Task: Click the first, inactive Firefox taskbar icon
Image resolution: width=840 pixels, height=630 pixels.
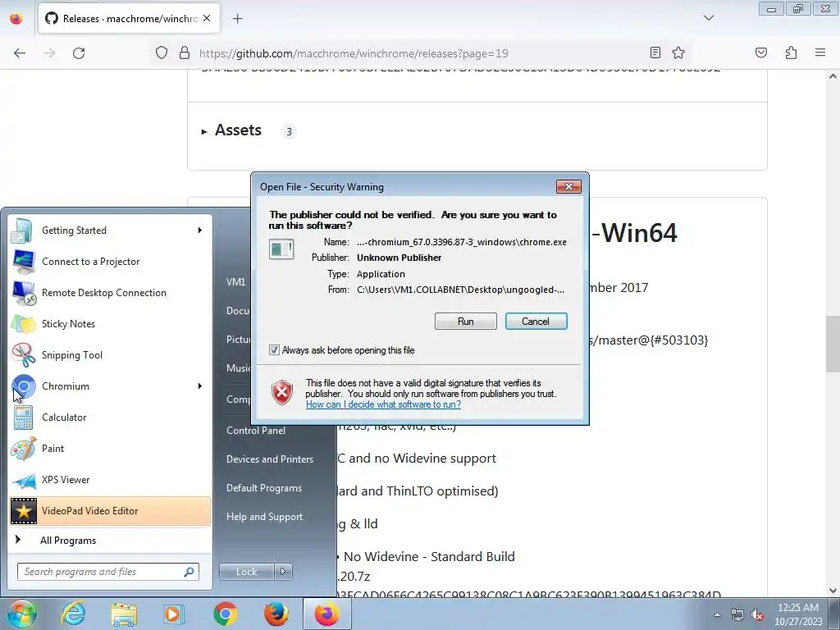Action: click(x=276, y=614)
